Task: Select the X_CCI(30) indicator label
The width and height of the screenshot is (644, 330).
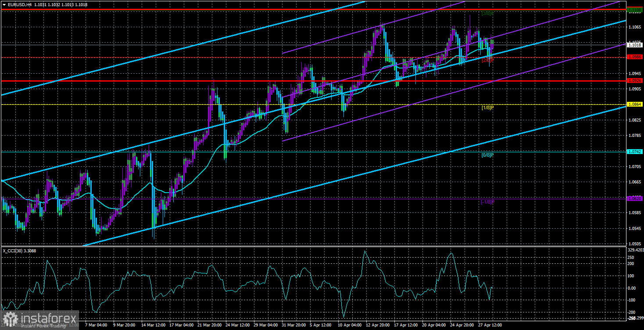Action: (19, 251)
